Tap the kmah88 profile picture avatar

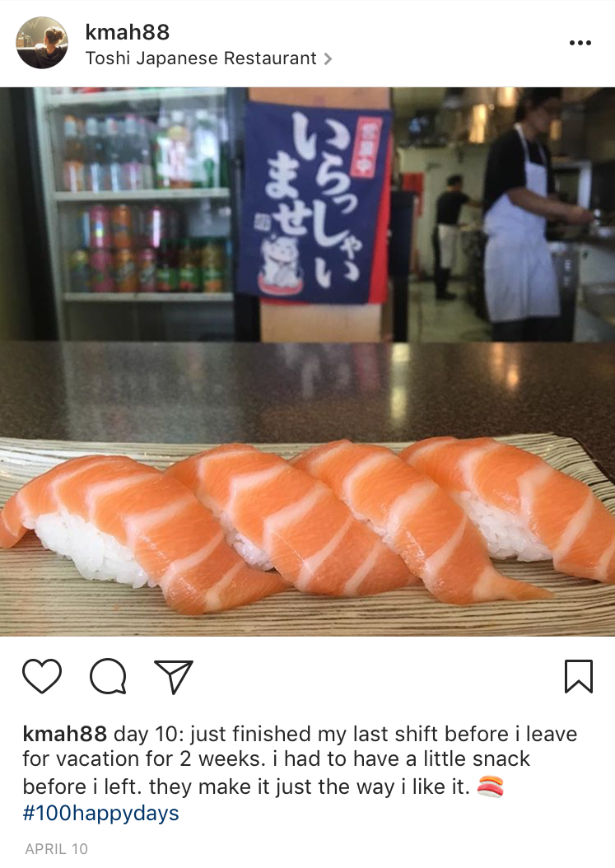pyautogui.click(x=42, y=43)
